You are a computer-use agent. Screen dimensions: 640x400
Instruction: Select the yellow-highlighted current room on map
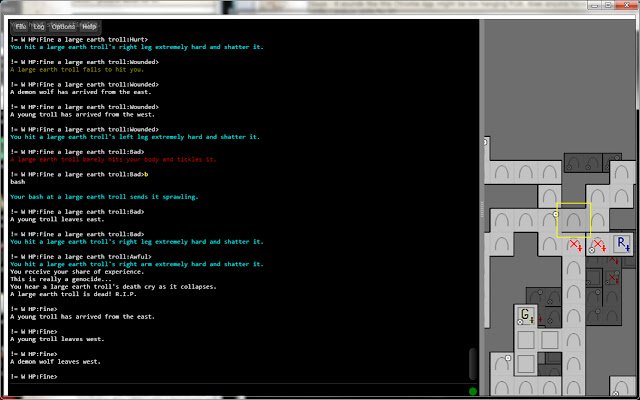[574, 220]
